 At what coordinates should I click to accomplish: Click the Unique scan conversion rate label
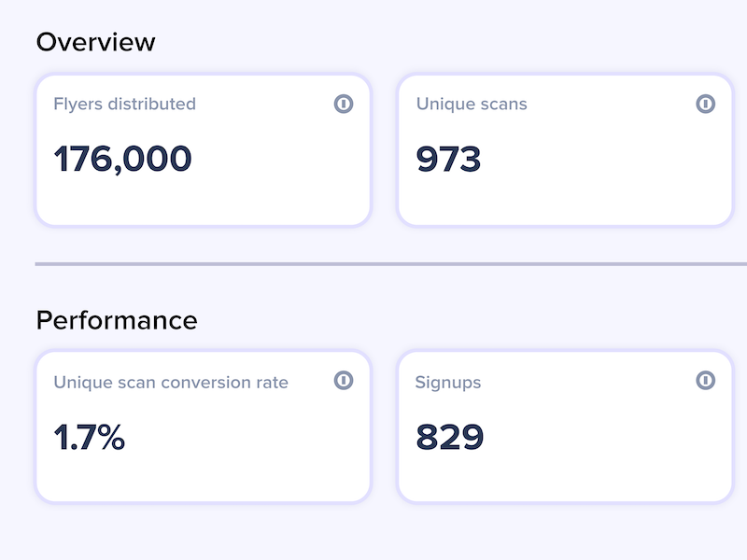[x=171, y=383]
